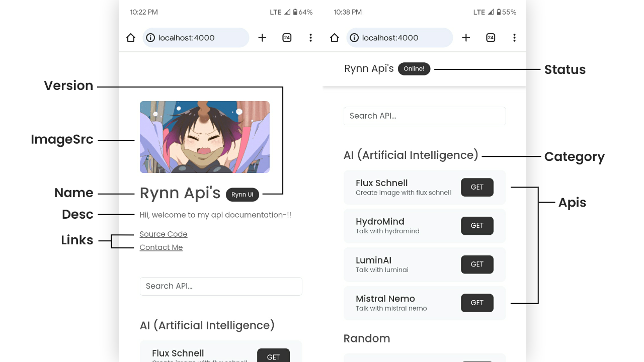Open the Contact Me link
644x362 pixels.
point(161,247)
